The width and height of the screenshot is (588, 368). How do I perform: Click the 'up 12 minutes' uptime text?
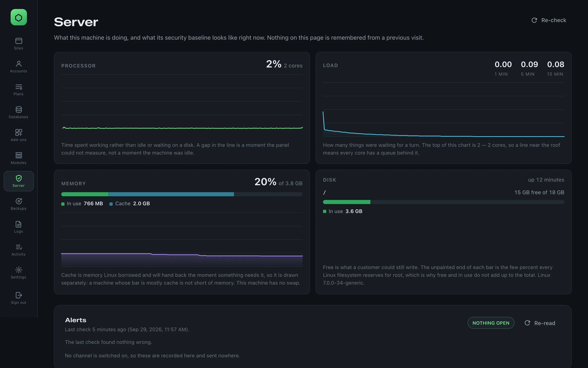[x=546, y=180]
